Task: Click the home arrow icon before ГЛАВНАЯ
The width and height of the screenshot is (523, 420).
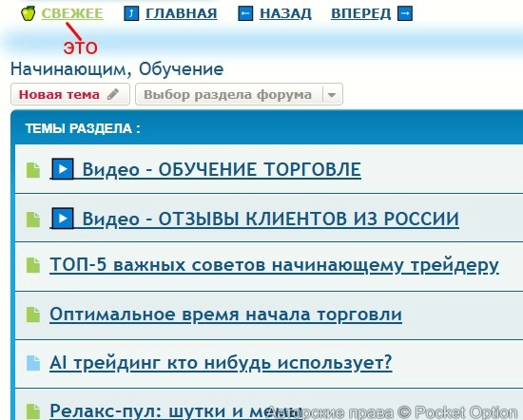Action: coord(131,13)
